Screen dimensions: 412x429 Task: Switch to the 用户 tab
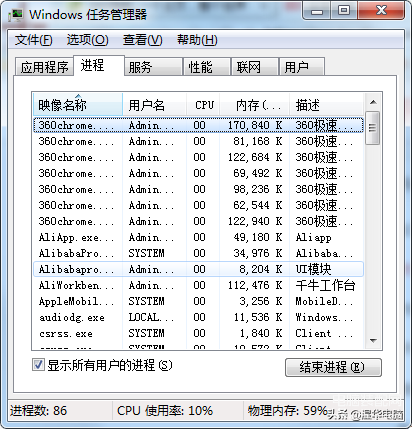tap(302, 67)
